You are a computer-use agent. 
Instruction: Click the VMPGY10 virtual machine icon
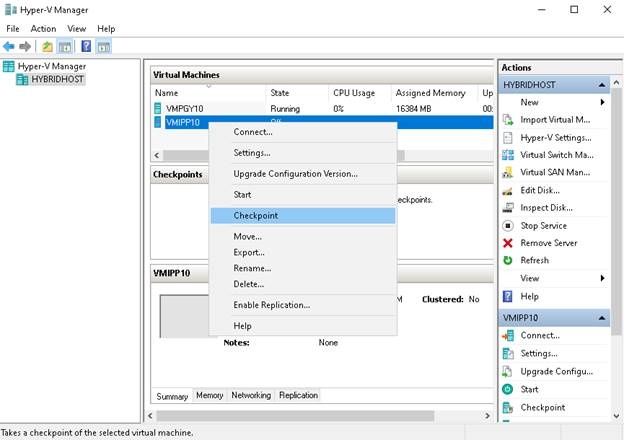(158, 108)
